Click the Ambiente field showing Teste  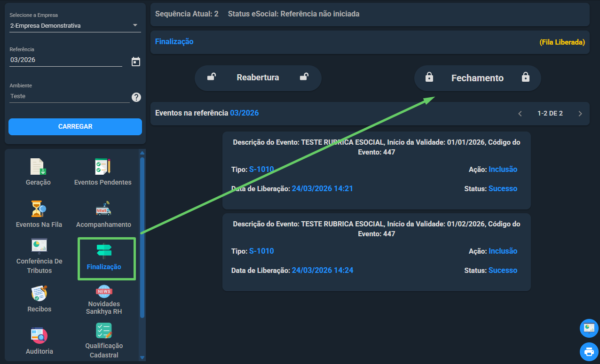coord(70,96)
